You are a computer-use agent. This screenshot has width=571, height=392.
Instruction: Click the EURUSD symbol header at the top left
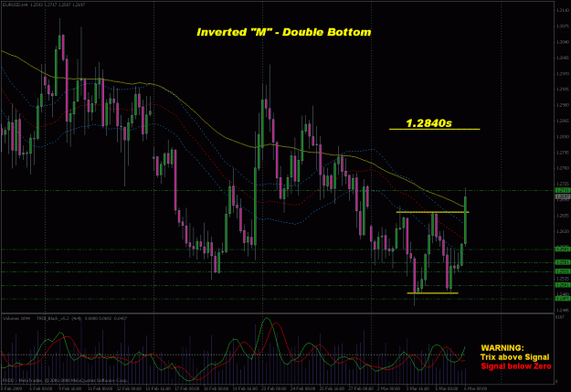44,4
